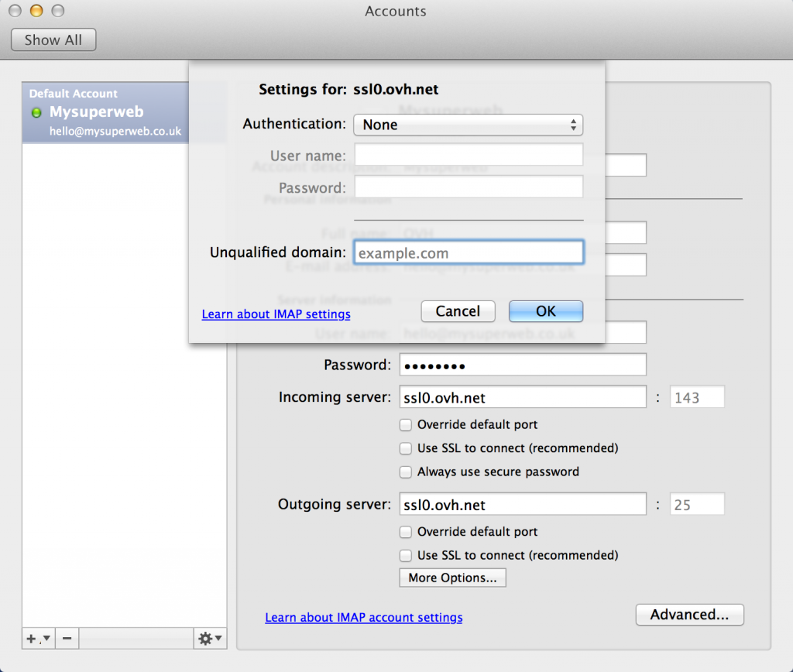The width and height of the screenshot is (793, 672).
Task: Check Always use secure password
Action: (406, 472)
